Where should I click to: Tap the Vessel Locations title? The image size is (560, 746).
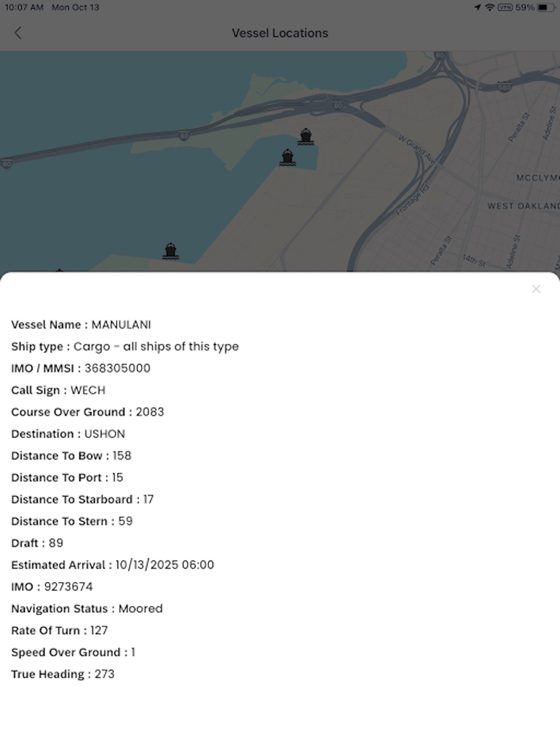[x=280, y=33]
